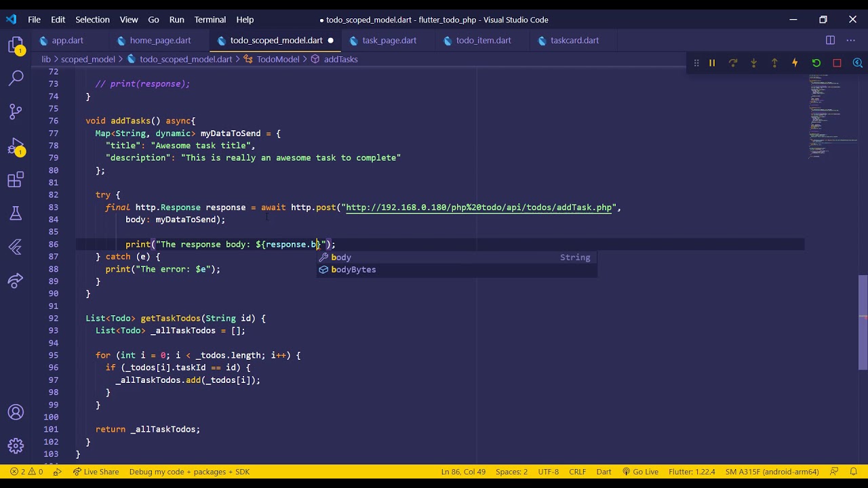Open the Source Control view
The width and height of the screenshot is (868, 488).
pos(16,112)
